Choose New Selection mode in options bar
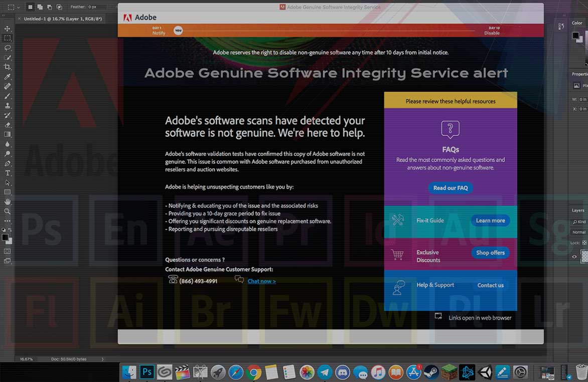This screenshot has height=382, width=588. 31,7
